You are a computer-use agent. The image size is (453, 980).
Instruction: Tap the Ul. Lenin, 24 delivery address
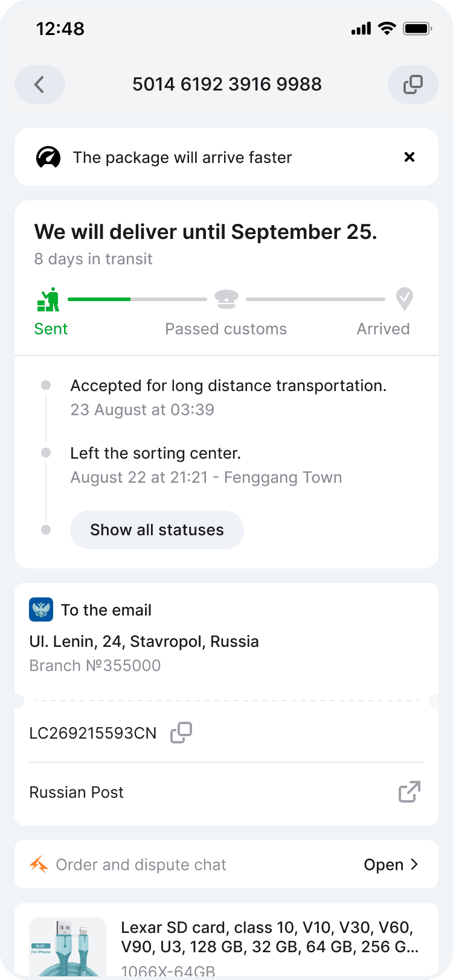(144, 641)
